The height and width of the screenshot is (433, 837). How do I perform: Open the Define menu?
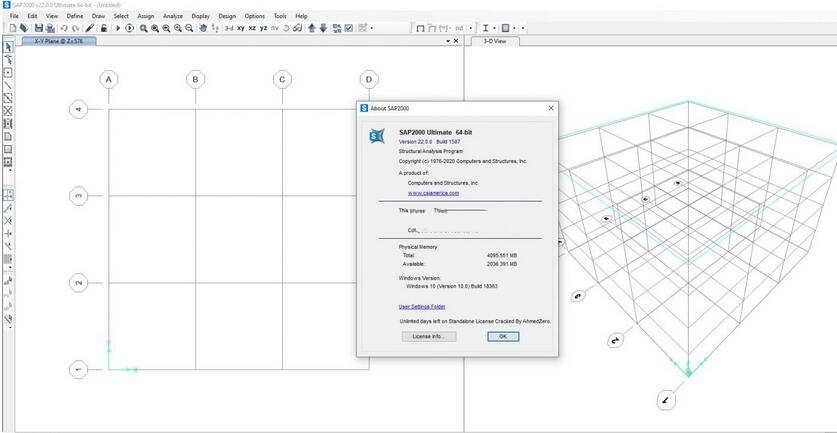[x=75, y=16]
